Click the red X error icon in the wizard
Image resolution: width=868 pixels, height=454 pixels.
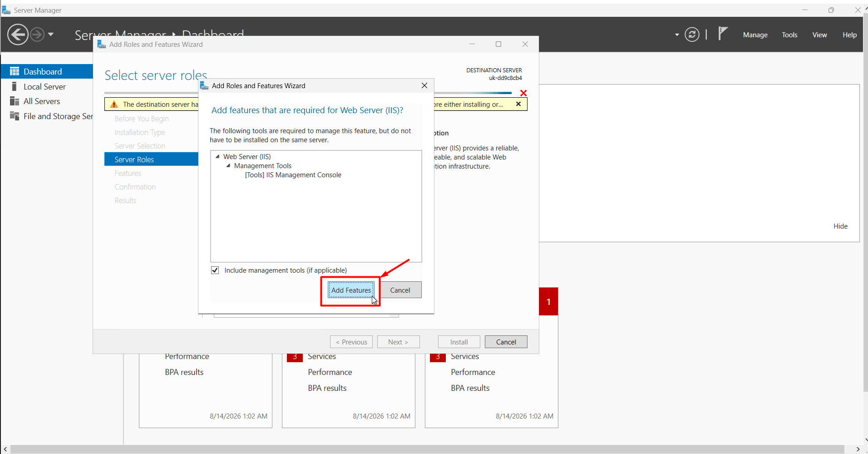click(523, 93)
